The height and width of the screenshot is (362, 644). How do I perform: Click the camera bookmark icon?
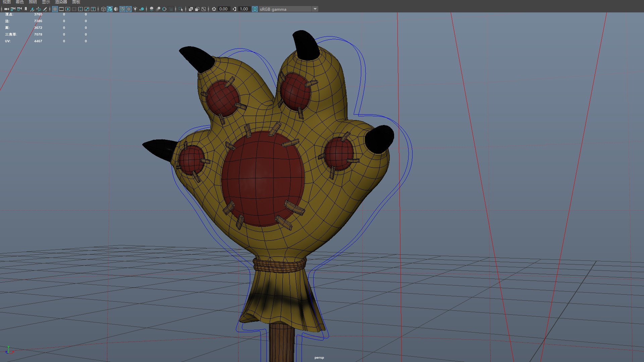pyautogui.click(x=26, y=9)
